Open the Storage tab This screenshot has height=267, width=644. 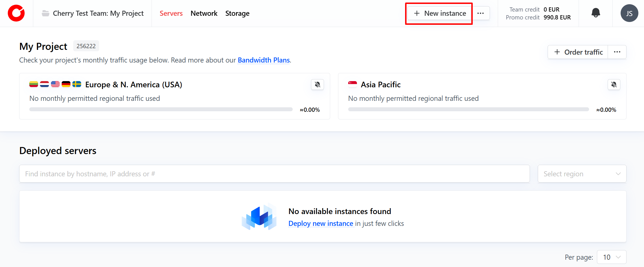[x=237, y=13]
